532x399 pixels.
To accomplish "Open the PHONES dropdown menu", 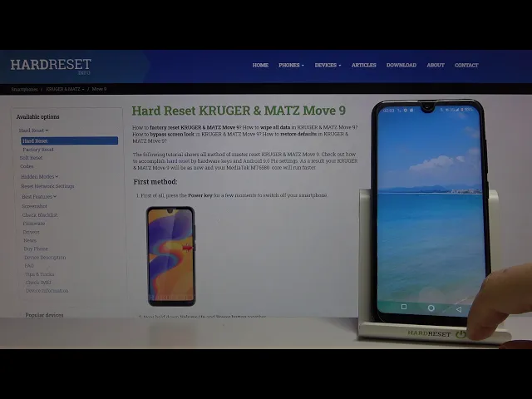I will 291,65.
